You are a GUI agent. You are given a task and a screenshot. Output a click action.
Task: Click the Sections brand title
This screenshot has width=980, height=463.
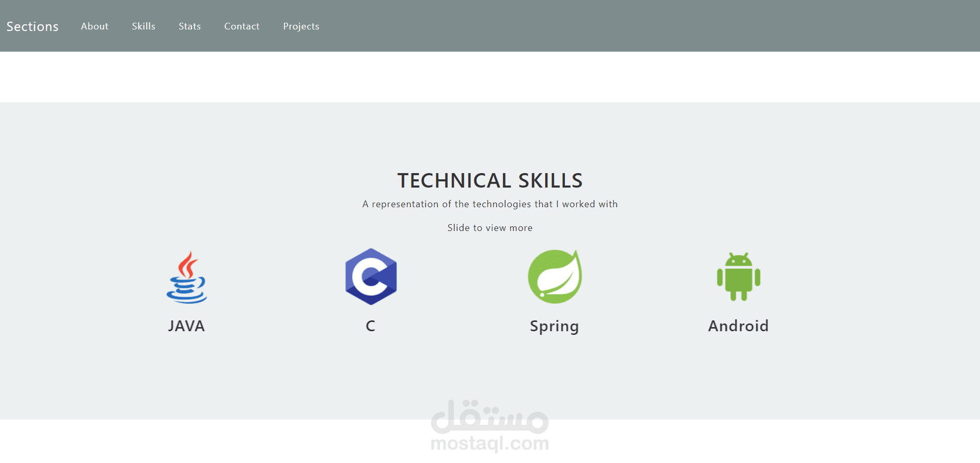[33, 26]
